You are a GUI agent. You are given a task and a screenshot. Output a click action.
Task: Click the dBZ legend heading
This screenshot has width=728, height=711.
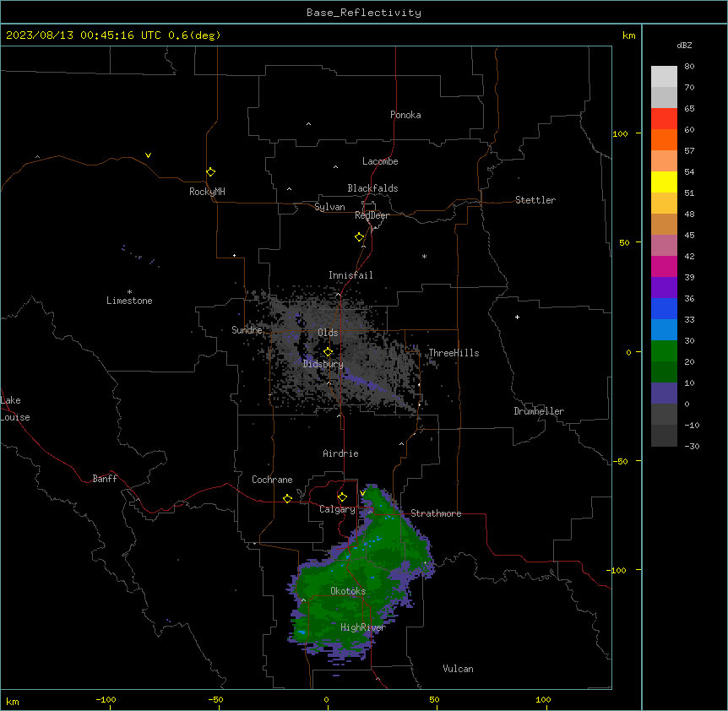[x=684, y=45]
